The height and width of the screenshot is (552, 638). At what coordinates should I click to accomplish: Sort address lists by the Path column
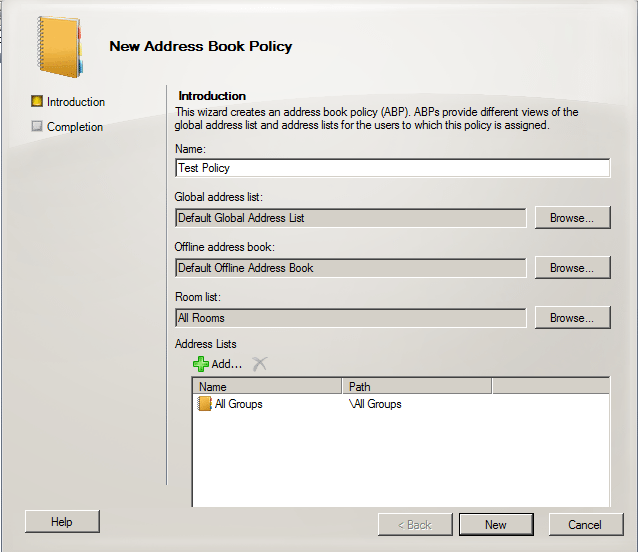(417, 386)
